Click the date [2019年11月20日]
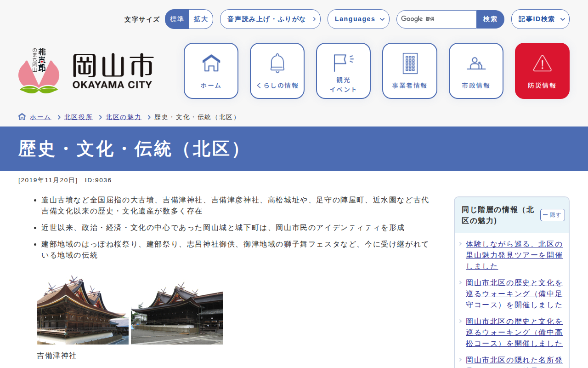 [48, 180]
